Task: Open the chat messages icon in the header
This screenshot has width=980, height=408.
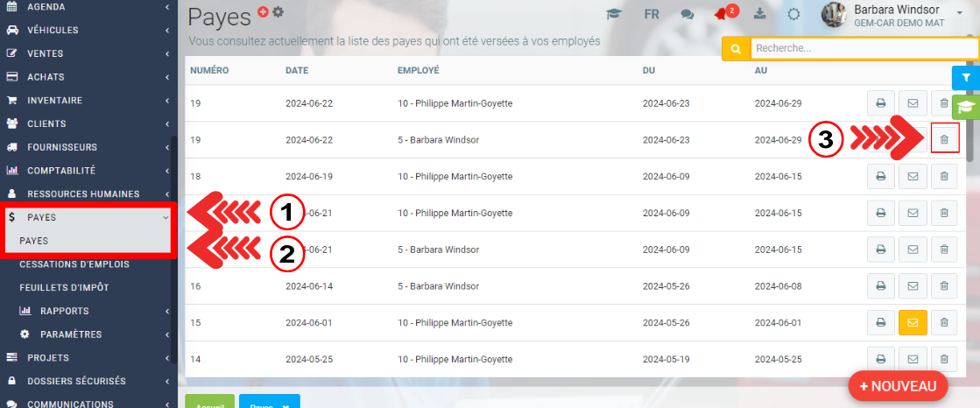Action: [687, 15]
